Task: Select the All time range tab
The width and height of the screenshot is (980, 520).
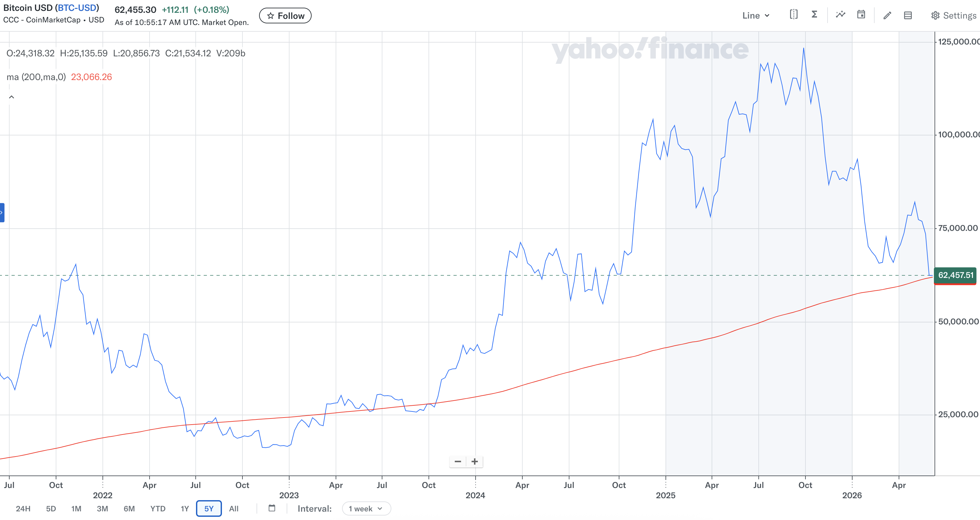Action: [233, 508]
